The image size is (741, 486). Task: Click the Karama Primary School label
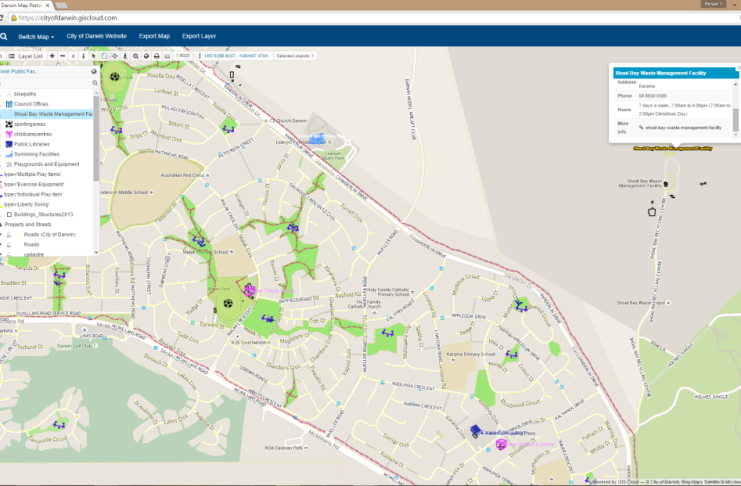pyautogui.click(x=471, y=354)
